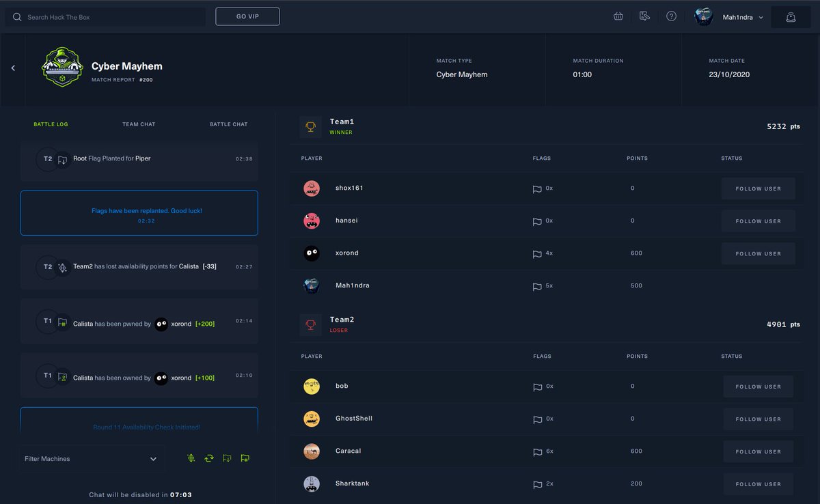The width and height of the screenshot is (820, 504).
Task: Click GhostShell's avatar
Action: tap(312, 419)
